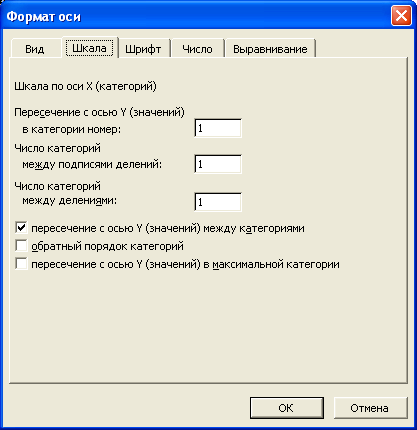Viewport: 417px width, 430px height.
Task: Go to the Число tab
Action: click(197, 49)
